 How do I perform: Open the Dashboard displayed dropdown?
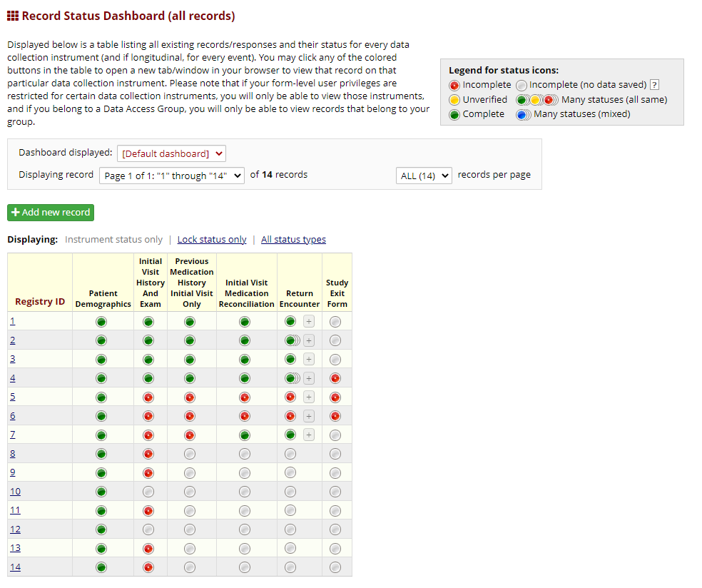(x=171, y=153)
